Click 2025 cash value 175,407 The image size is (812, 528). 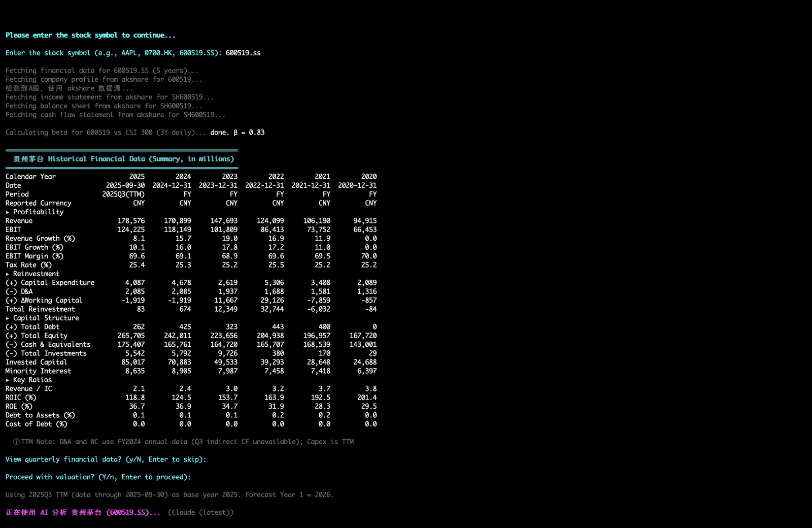point(131,345)
